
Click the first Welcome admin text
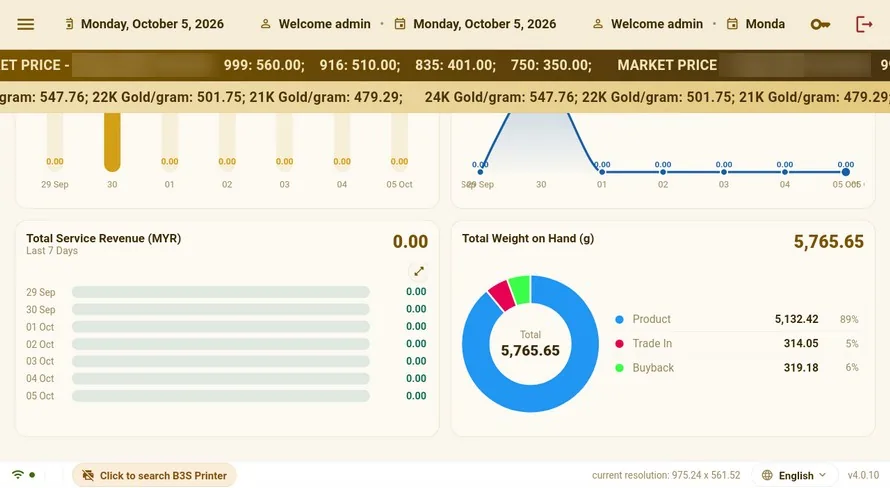pos(324,24)
